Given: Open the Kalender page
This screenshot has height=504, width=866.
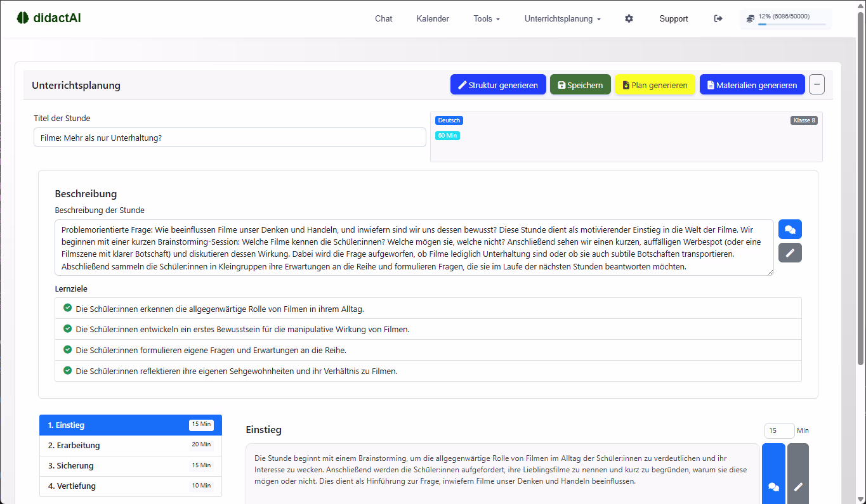Looking at the screenshot, I should coord(433,19).
